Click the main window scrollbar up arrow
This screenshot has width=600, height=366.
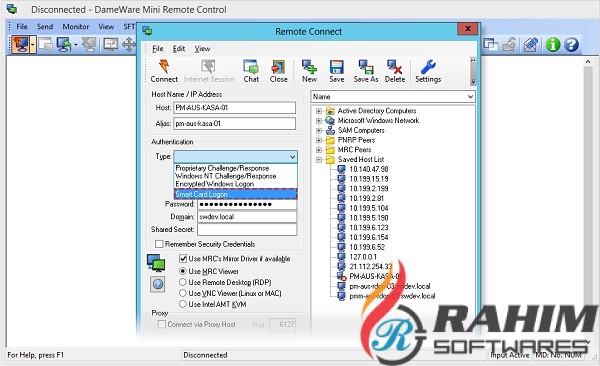588,62
